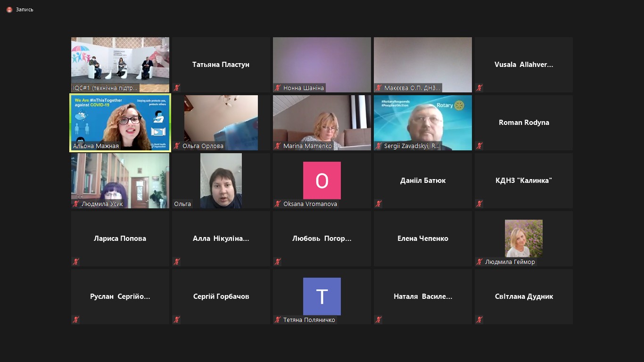Click muted mic icon on Даніїл Батюк tile
This screenshot has width=644, height=362.
pyautogui.click(x=379, y=204)
